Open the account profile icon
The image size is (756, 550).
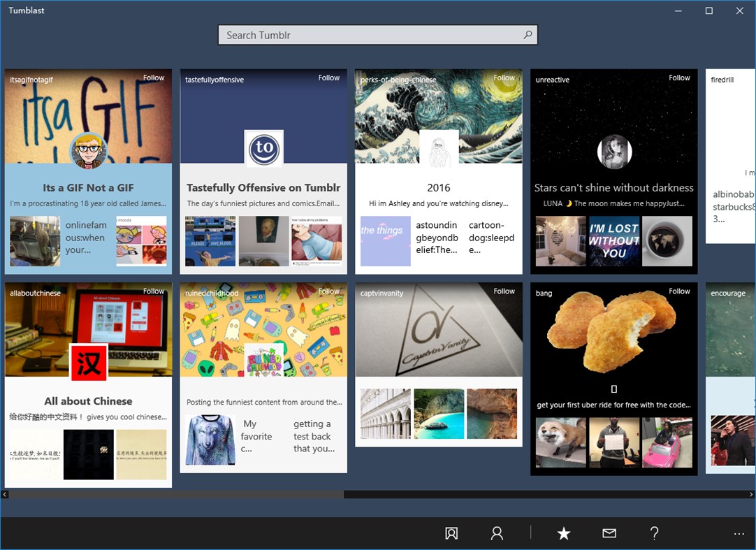497,533
